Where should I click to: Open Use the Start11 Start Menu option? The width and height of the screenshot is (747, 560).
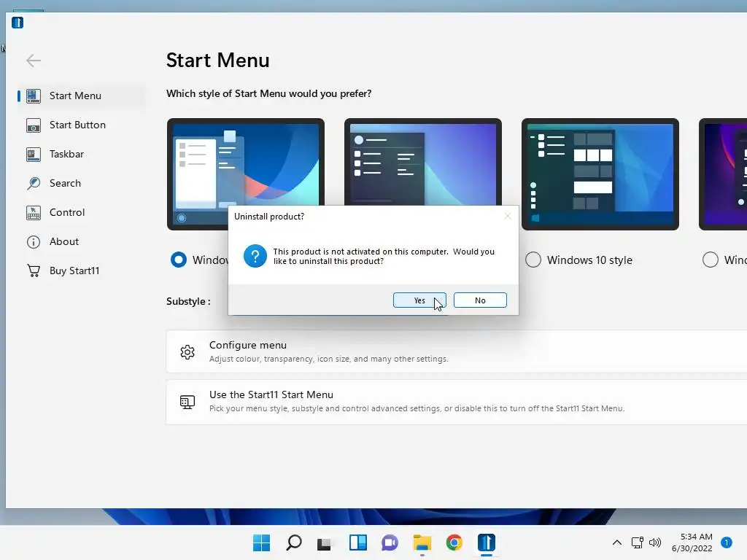pyautogui.click(x=457, y=402)
